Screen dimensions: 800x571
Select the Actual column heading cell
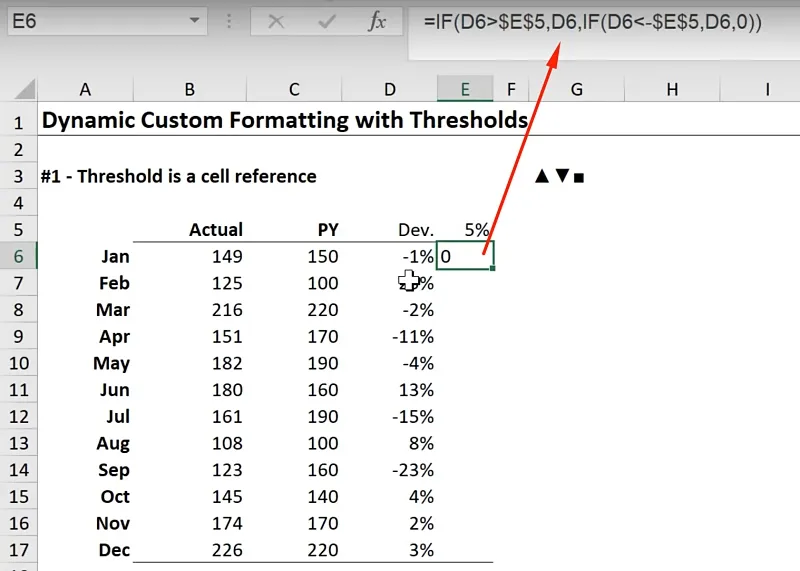190,230
